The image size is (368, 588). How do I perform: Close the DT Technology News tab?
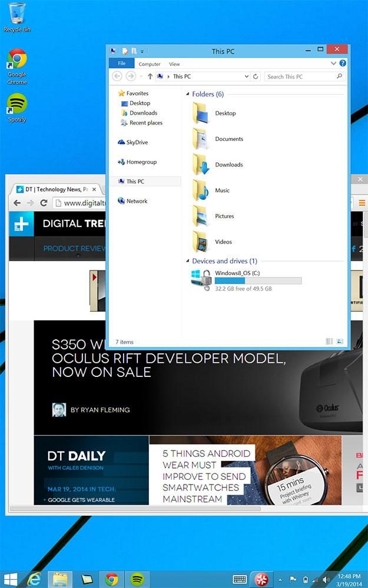tap(94, 189)
